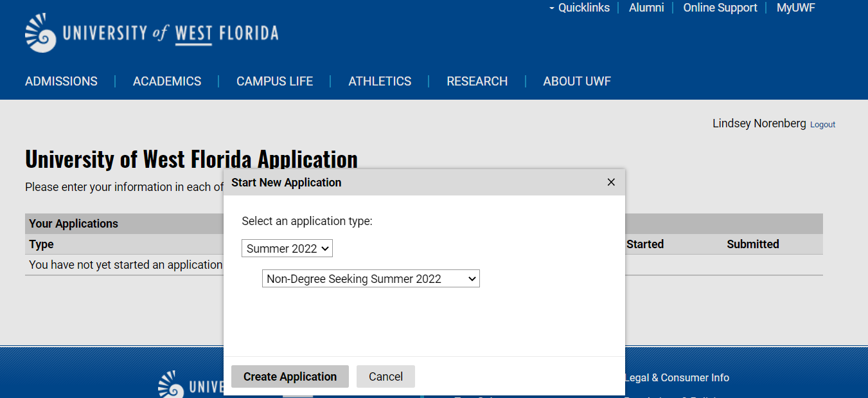Screen dimensions: 868x398
Task: Click the Select an application type label
Action: (x=307, y=221)
